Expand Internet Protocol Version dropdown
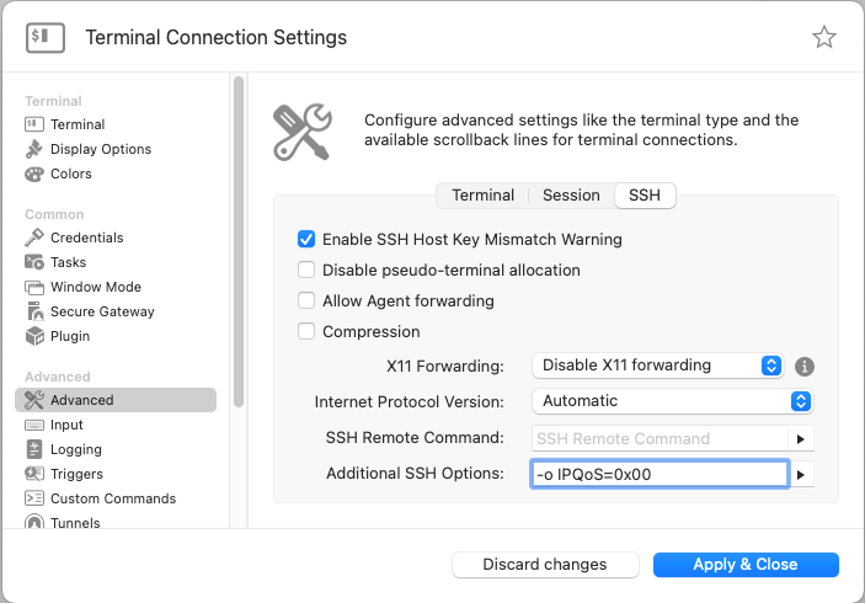 [x=672, y=401]
